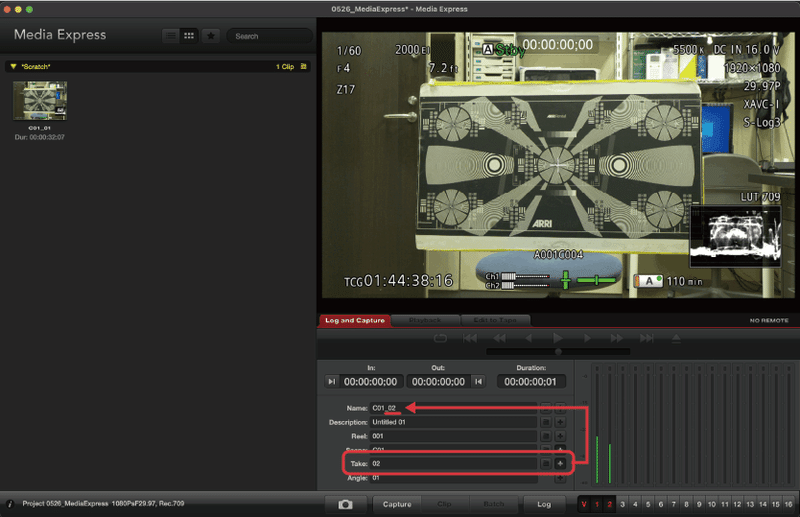The height and width of the screenshot is (517, 800).
Task: Switch media list to thumbnail grid view
Action: pyautogui.click(x=189, y=36)
